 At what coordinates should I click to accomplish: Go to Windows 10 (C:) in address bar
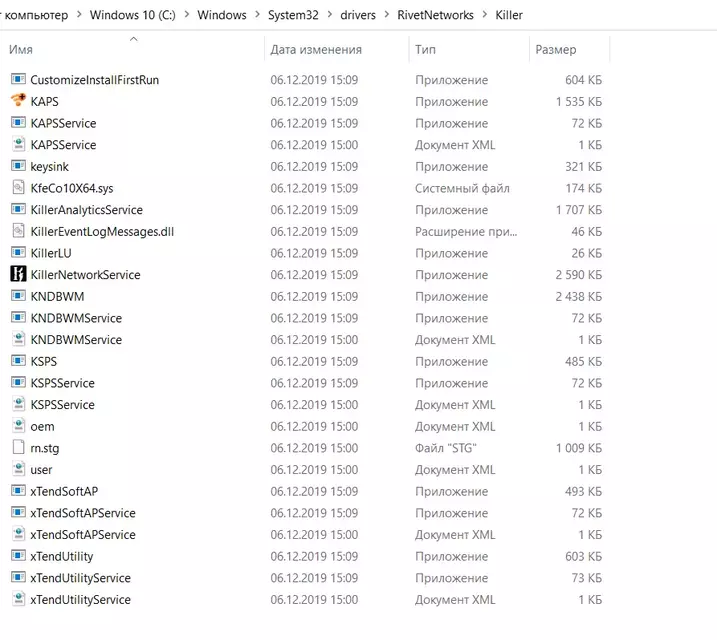point(133,15)
